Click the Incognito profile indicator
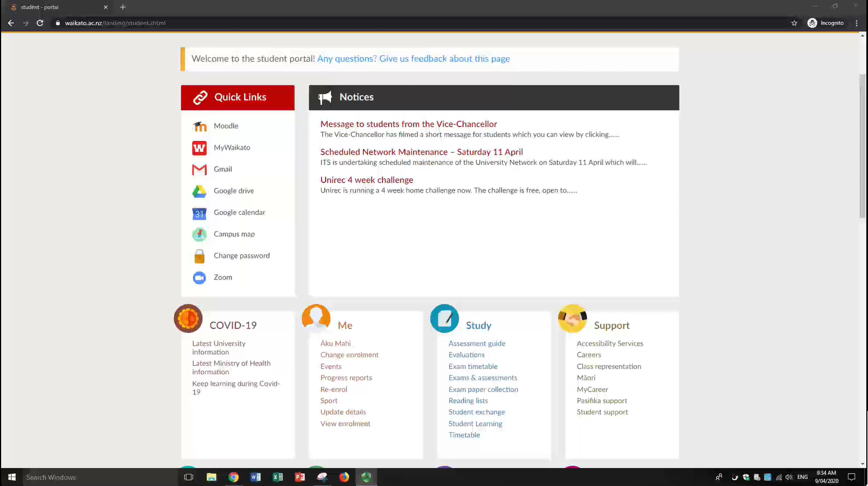Viewport: 868px width, 486px height. tap(826, 23)
